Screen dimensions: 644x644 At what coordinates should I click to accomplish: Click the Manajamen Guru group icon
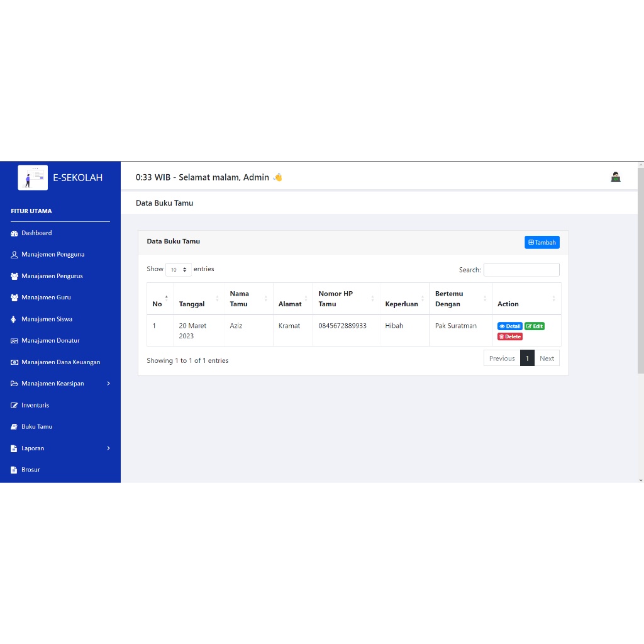click(x=14, y=297)
